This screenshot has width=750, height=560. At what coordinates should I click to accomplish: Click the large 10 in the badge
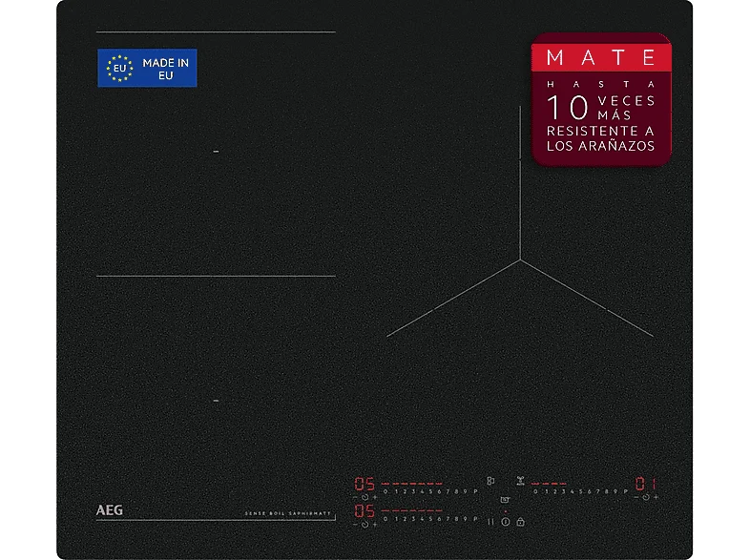point(568,107)
